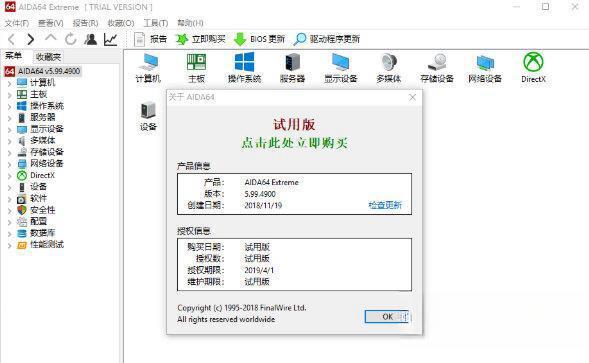Open 主板 motherboard icon in main pane
Screen dimensions: 589x363
click(x=196, y=68)
